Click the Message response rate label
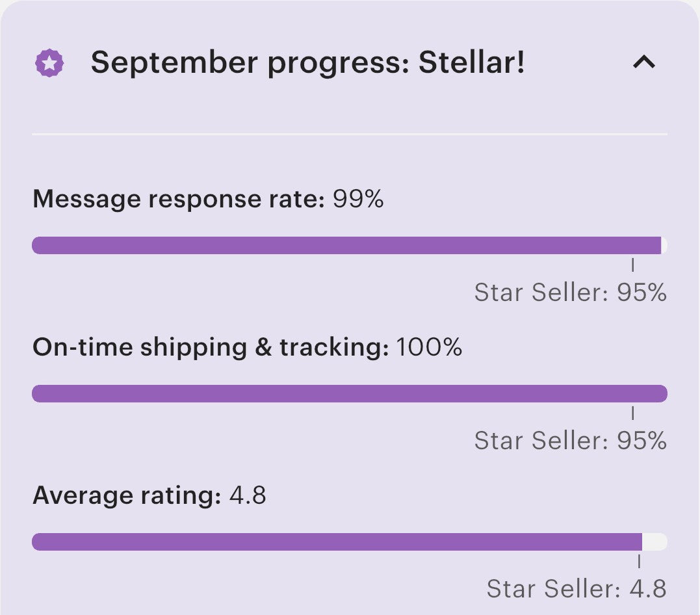 click(179, 199)
